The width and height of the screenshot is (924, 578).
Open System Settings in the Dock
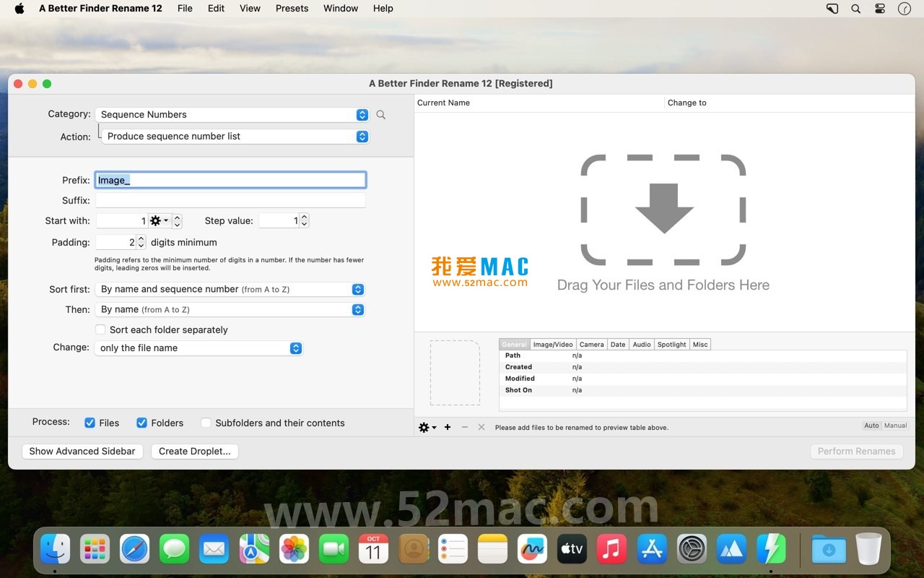[692, 549]
